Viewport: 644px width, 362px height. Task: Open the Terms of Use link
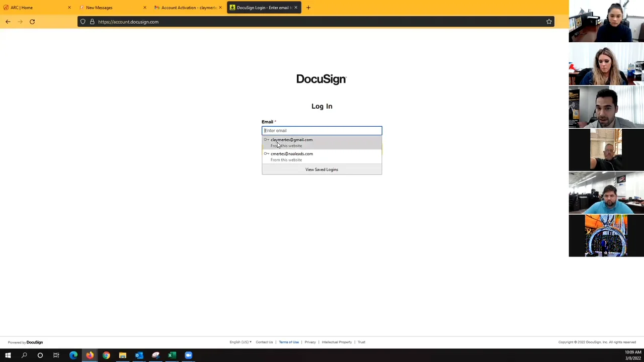tap(289, 342)
